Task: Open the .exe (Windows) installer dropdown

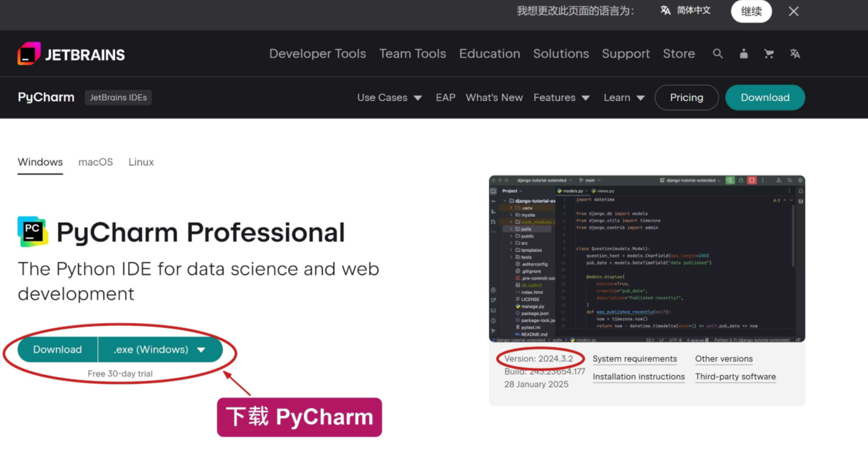Action: [x=161, y=350]
